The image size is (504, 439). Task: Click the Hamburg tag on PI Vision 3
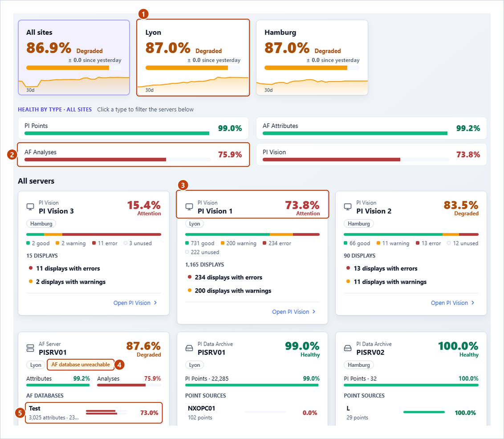[x=41, y=224]
